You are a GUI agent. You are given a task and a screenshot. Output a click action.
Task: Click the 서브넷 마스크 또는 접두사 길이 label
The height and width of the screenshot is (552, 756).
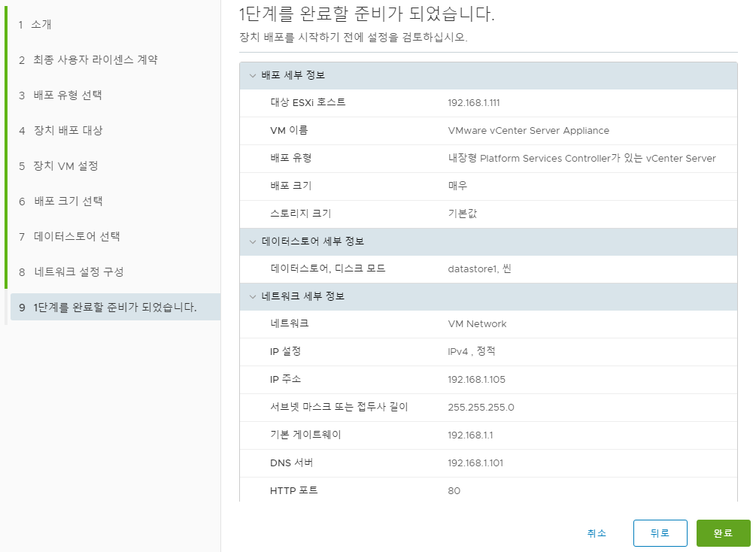tap(339, 407)
